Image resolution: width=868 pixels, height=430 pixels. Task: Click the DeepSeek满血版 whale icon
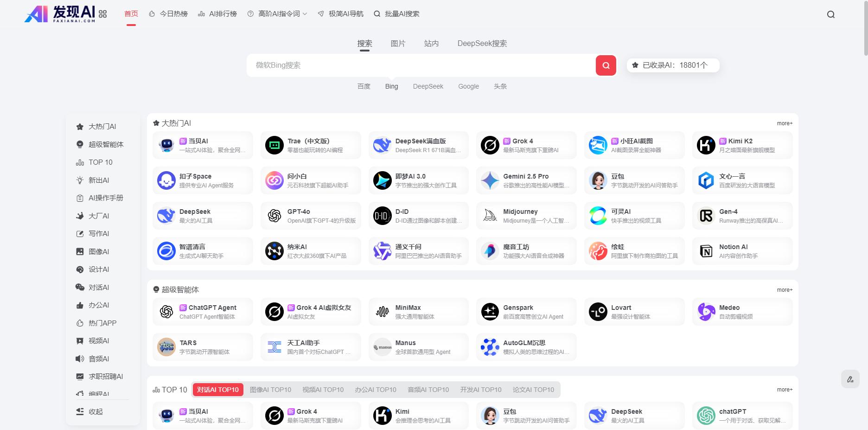click(383, 145)
